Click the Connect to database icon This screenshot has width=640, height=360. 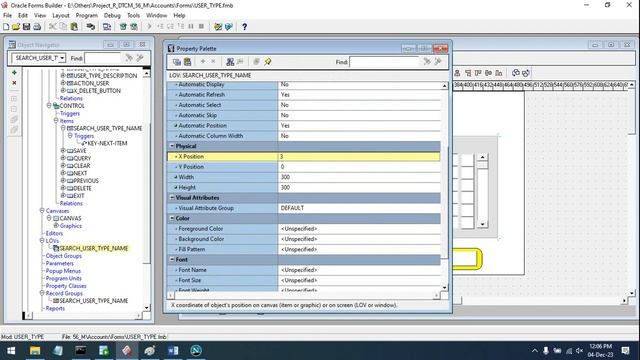90,27
